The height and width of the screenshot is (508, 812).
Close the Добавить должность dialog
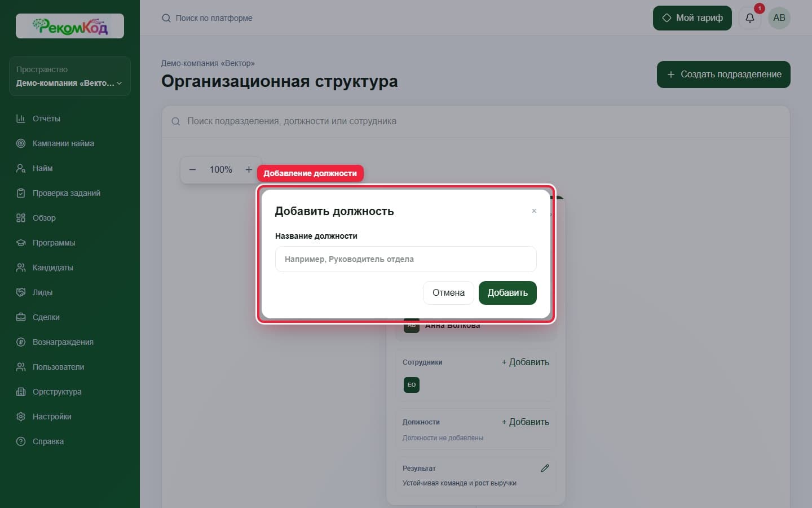[534, 211]
